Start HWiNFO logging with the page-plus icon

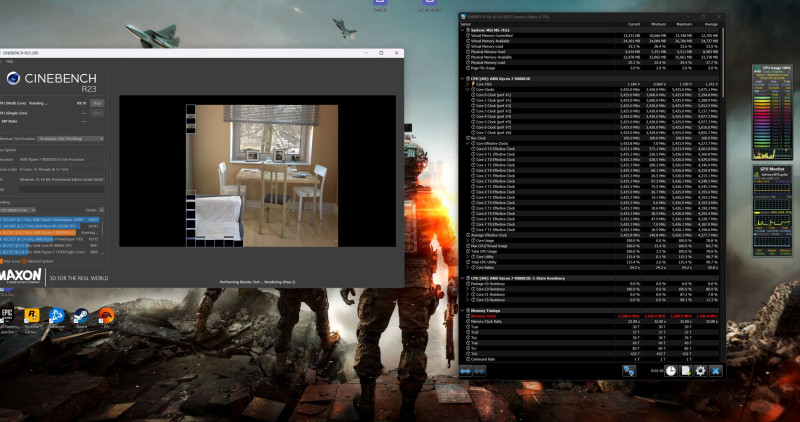pyautogui.click(x=686, y=371)
